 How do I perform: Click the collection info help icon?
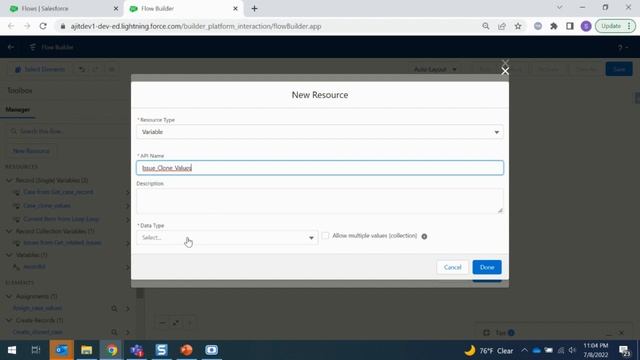coord(424,236)
